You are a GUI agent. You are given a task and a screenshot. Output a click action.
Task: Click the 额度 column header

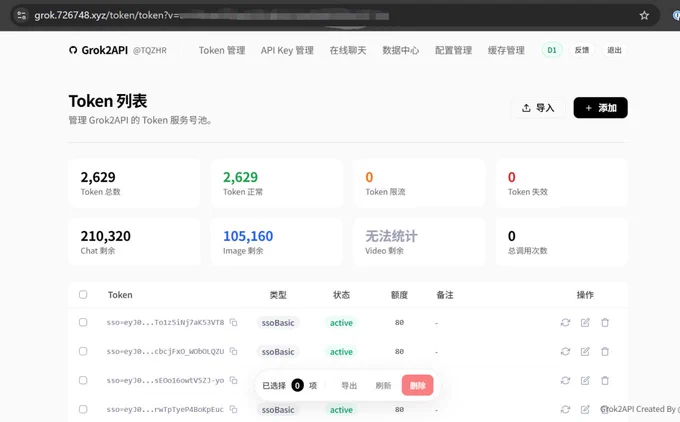click(399, 295)
